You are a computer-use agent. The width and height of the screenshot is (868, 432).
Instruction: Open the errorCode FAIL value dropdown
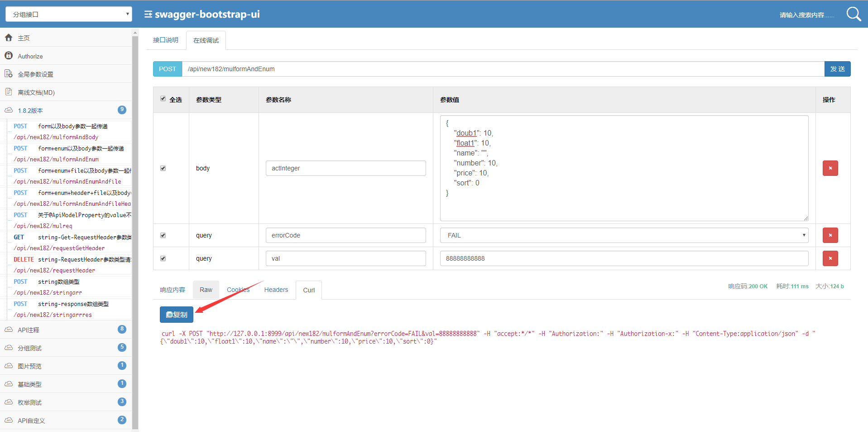[624, 235]
